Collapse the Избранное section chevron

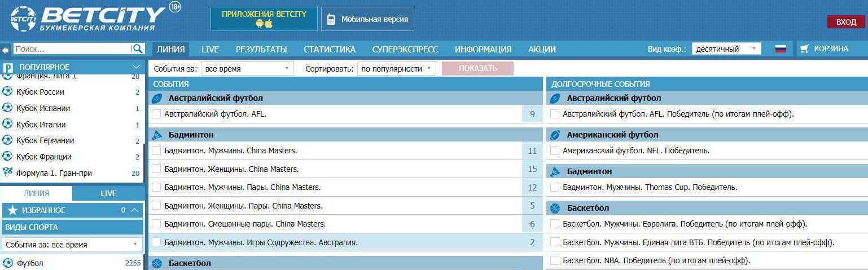click(x=134, y=210)
